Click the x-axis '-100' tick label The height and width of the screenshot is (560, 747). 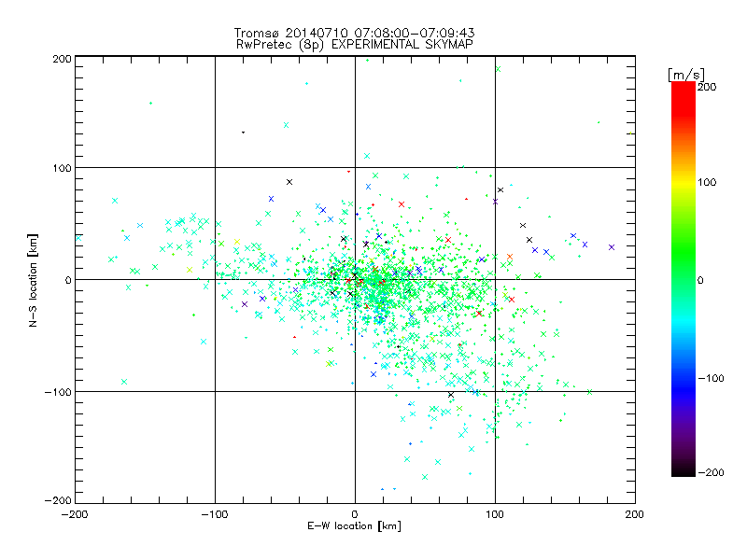tap(215, 514)
